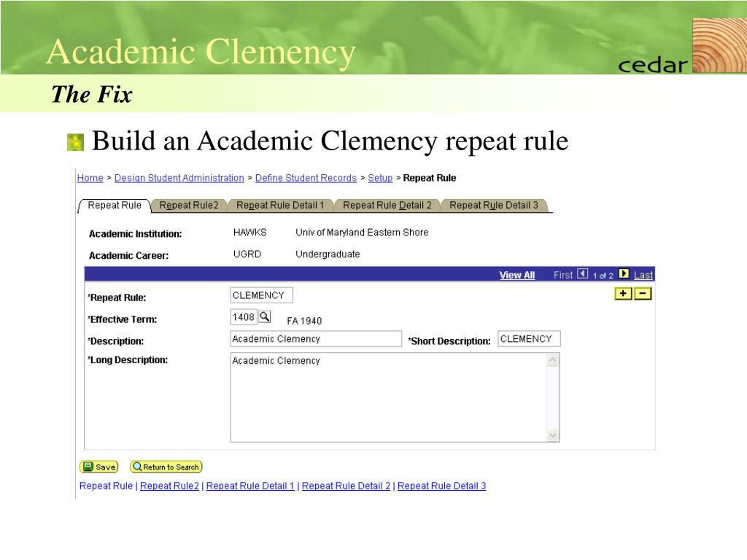Focus the Description field
This screenshot has height=560, width=747.
pos(316,339)
